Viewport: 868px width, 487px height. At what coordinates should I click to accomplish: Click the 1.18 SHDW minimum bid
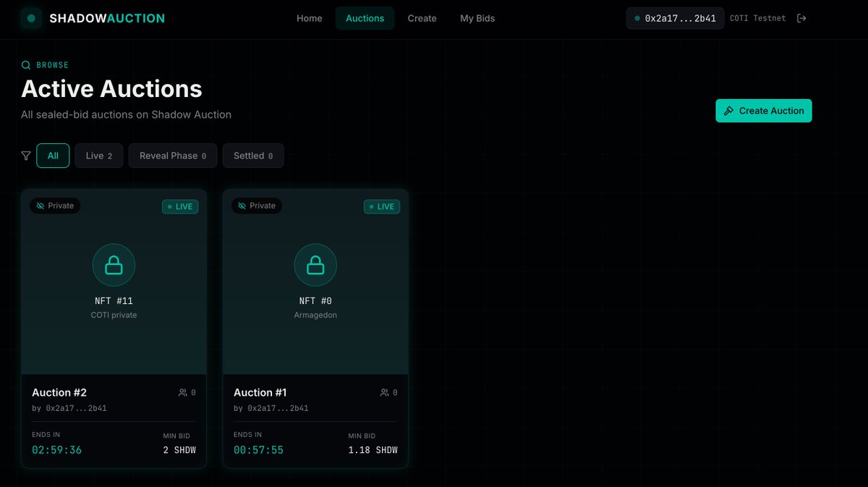[x=373, y=450]
